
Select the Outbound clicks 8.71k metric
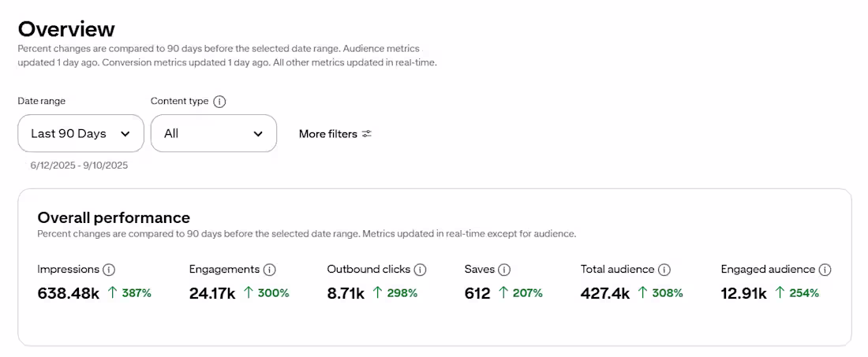pyautogui.click(x=346, y=293)
